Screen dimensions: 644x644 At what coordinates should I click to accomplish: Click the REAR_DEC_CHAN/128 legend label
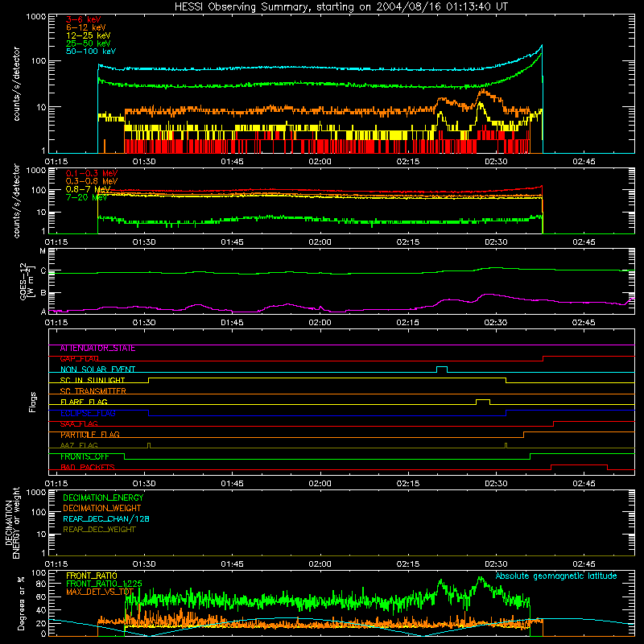[106, 518]
